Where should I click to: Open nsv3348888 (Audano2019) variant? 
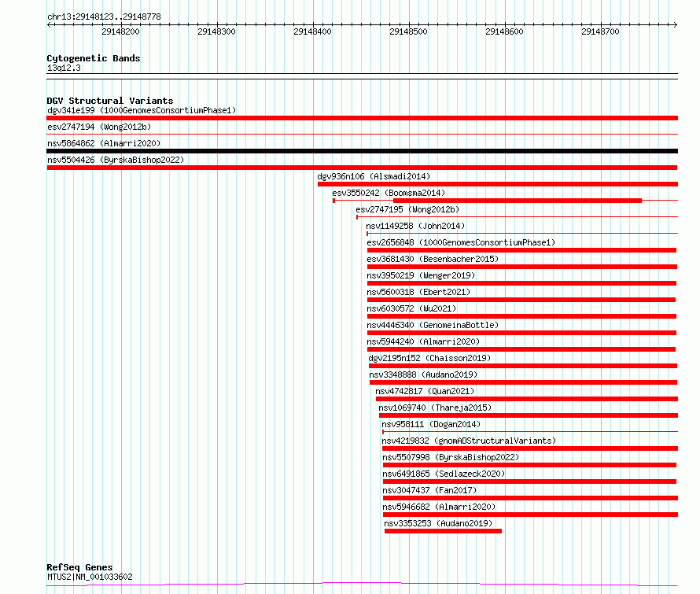(x=423, y=374)
